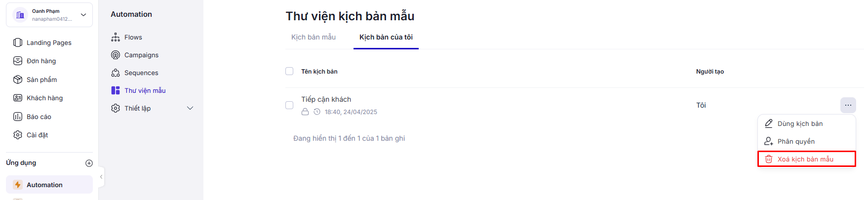Screen dimensions: 868x200
Task: Collapse the Automation side panel arrow
Action: pyautogui.click(x=101, y=177)
